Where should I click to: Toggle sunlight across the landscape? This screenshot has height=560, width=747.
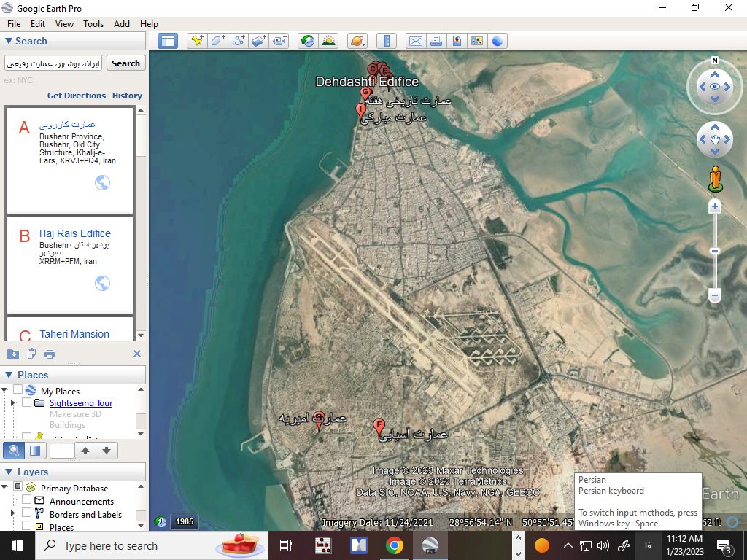[329, 41]
